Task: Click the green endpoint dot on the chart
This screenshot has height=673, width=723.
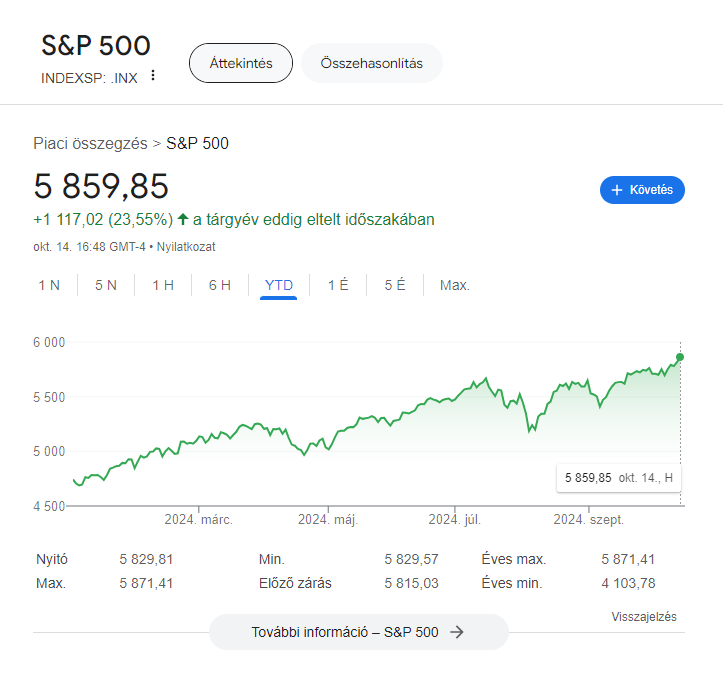Action: click(680, 357)
